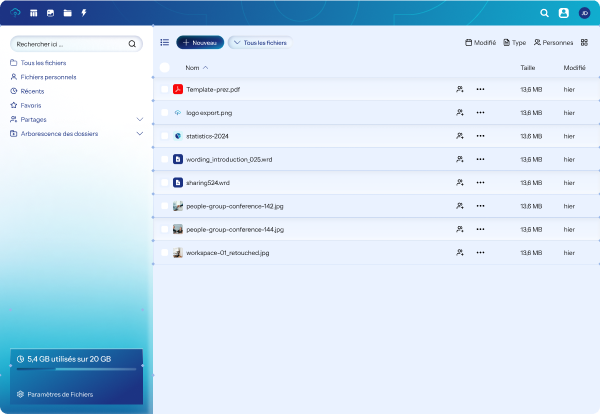
Task: Check the box for people-group-conference-142.jpg
Action: click(x=165, y=206)
